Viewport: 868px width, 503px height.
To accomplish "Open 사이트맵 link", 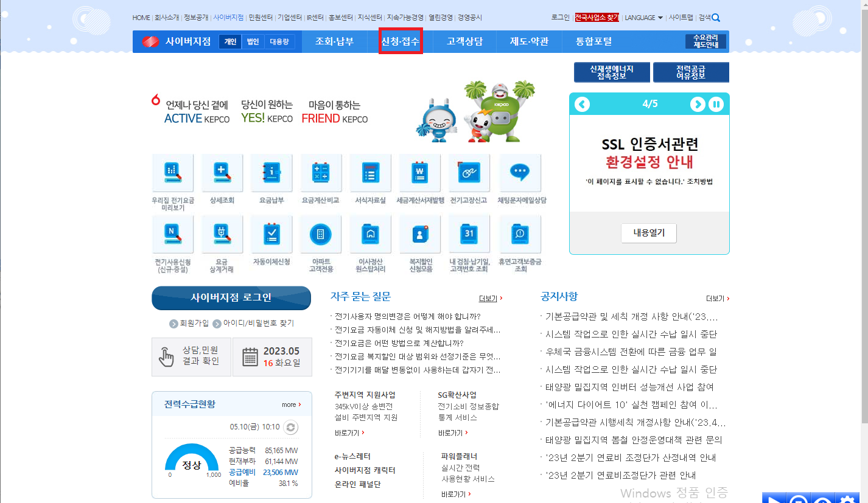I will tap(681, 18).
